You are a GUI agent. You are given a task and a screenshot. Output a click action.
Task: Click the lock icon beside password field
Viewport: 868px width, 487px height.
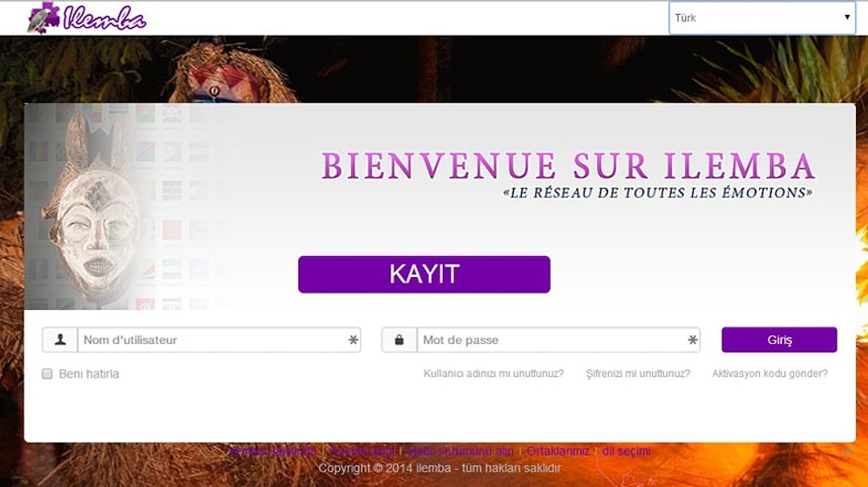399,340
